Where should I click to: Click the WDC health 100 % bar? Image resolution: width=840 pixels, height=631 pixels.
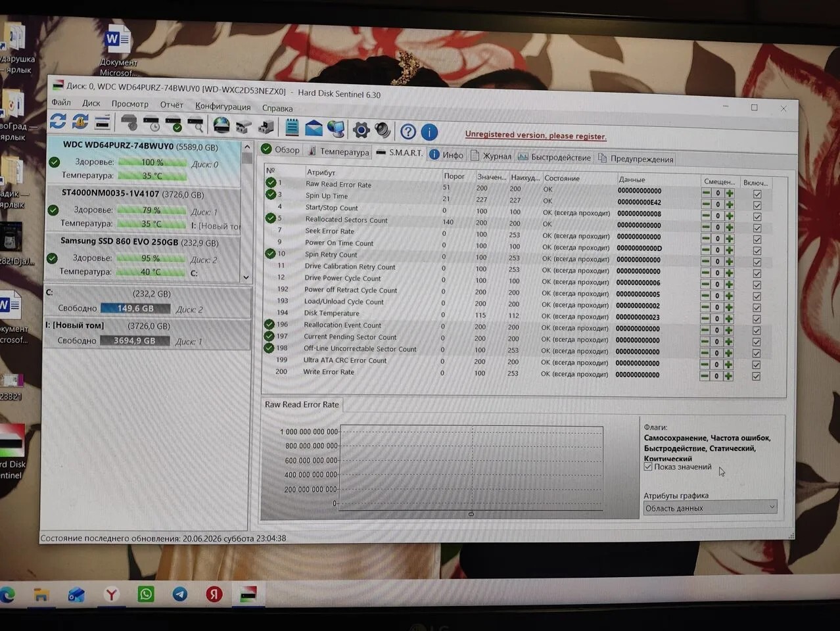pyautogui.click(x=152, y=162)
